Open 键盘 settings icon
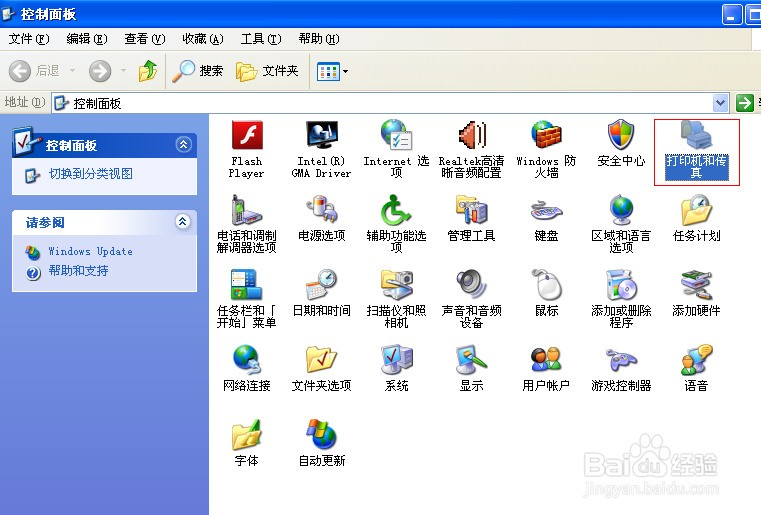This screenshot has width=761, height=515. (546, 218)
